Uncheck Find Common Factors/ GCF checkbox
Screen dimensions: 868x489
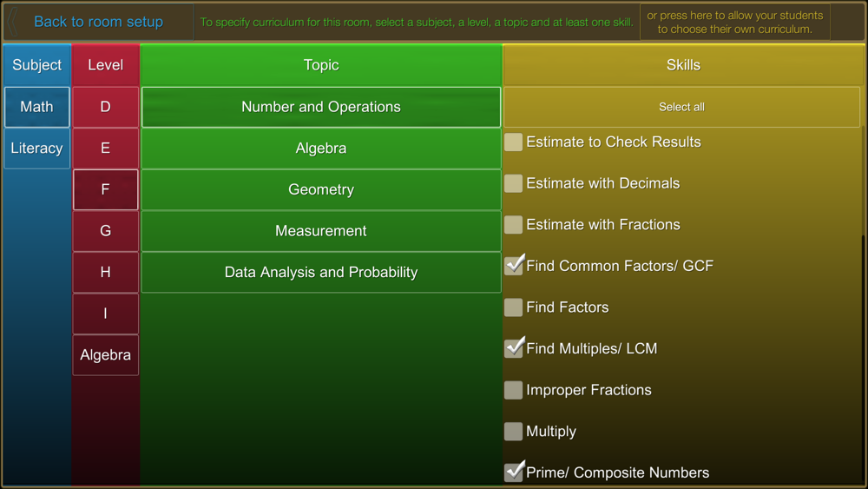click(x=514, y=266)
